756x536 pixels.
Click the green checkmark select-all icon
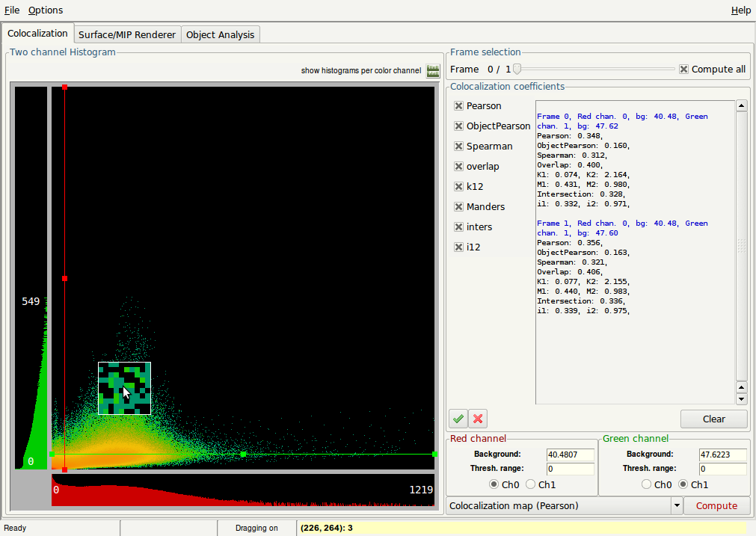pyautogui.click(x=458, y=419)
